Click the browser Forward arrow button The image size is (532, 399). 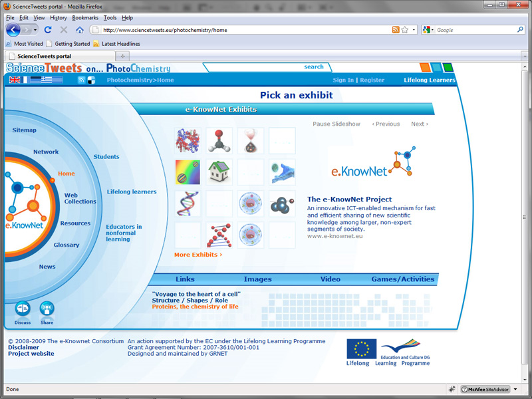[27, 30]
